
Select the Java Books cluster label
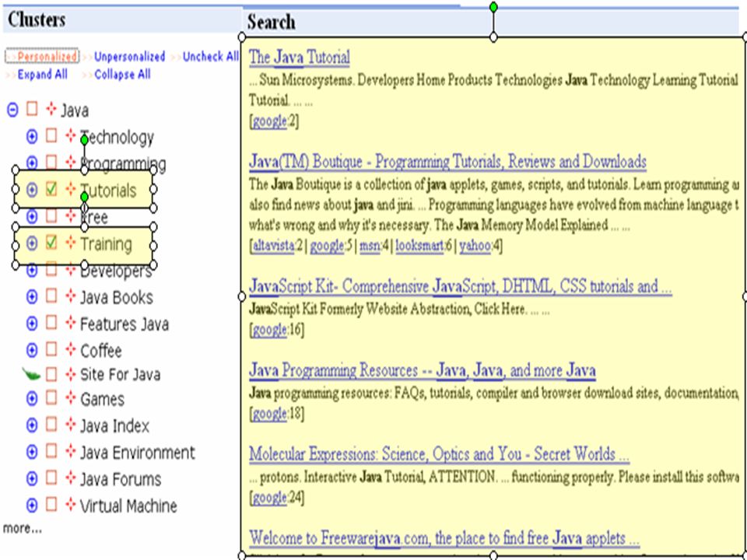[x=116, y=298]
